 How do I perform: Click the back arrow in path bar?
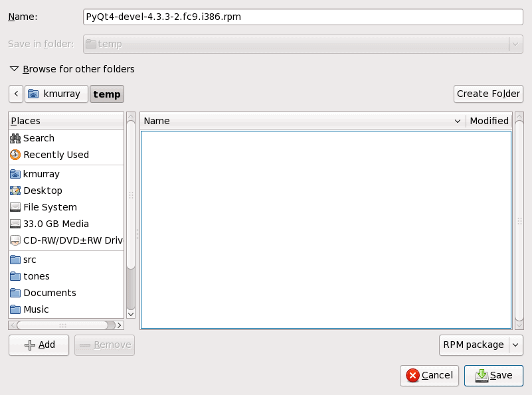[x=16, y=94]
